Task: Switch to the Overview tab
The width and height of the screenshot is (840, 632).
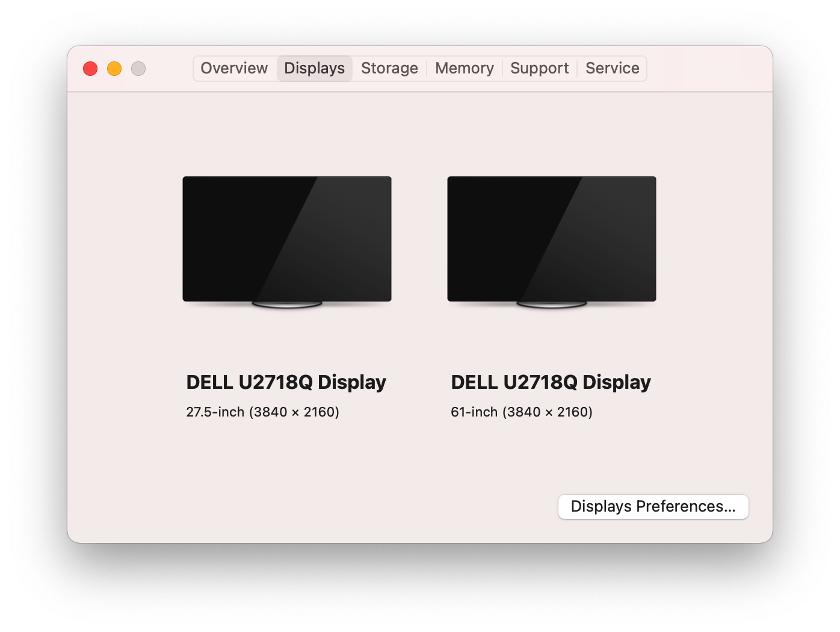Action: tap(234, 69)
